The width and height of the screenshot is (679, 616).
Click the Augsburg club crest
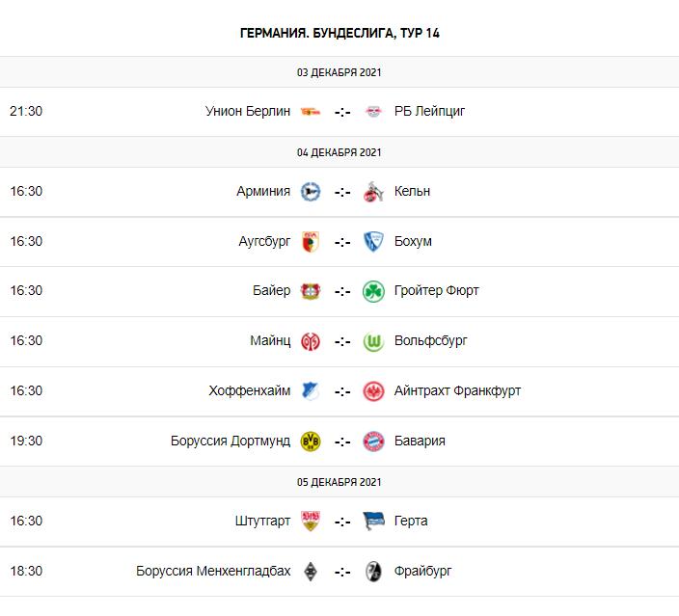pyautogui.click(x=310, y=241)
